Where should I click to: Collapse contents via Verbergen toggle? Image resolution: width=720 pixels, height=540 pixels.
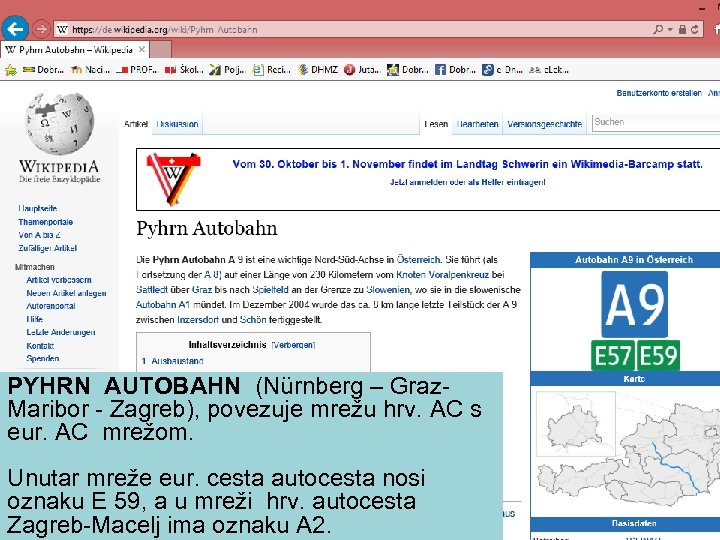(x=293, y=345)
